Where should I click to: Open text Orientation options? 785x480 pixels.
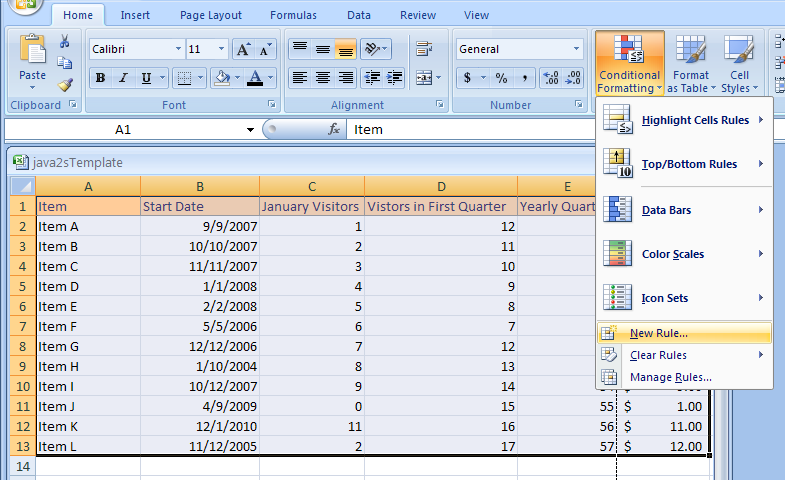(x=375, y=49)
